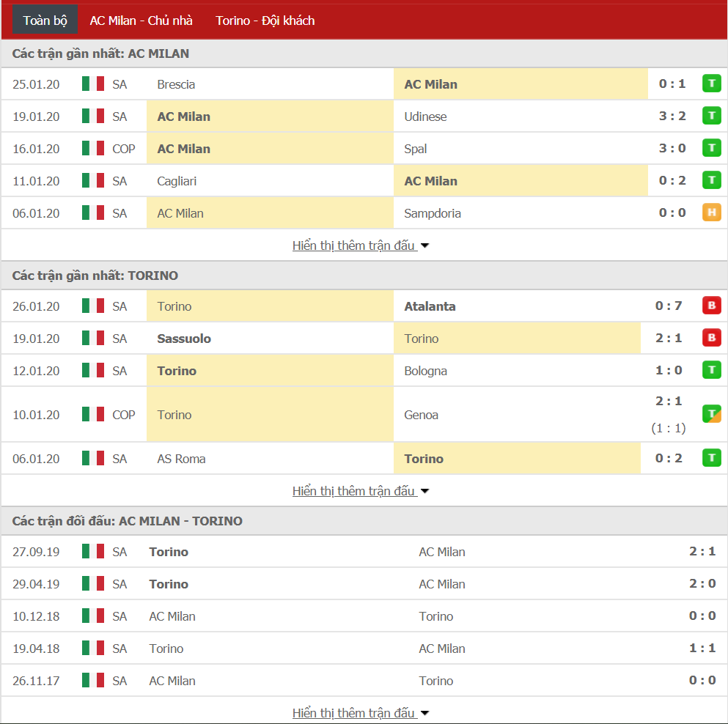Image resolution: width=728 pixels, height=724 pixels.
Task: Click draw badge for AC Milan vs Sampdoria
Action: (x=711, y=213)
